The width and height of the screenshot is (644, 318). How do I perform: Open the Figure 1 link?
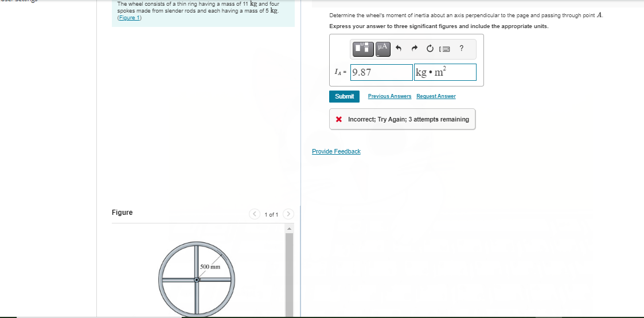click(130, 18)
